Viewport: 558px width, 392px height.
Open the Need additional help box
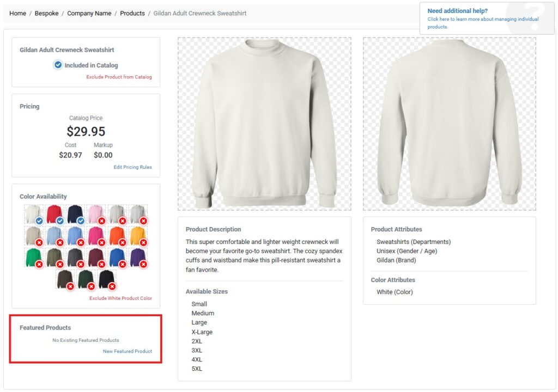click(x=487, y=19)
